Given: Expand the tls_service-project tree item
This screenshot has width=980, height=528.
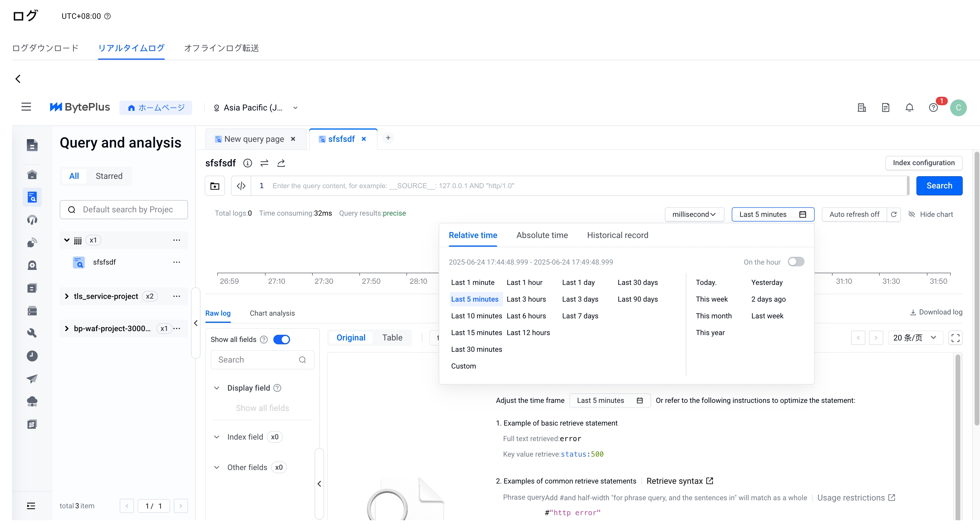Looking at the screenshot, I should pyautogui.click(x=67, y=296).
